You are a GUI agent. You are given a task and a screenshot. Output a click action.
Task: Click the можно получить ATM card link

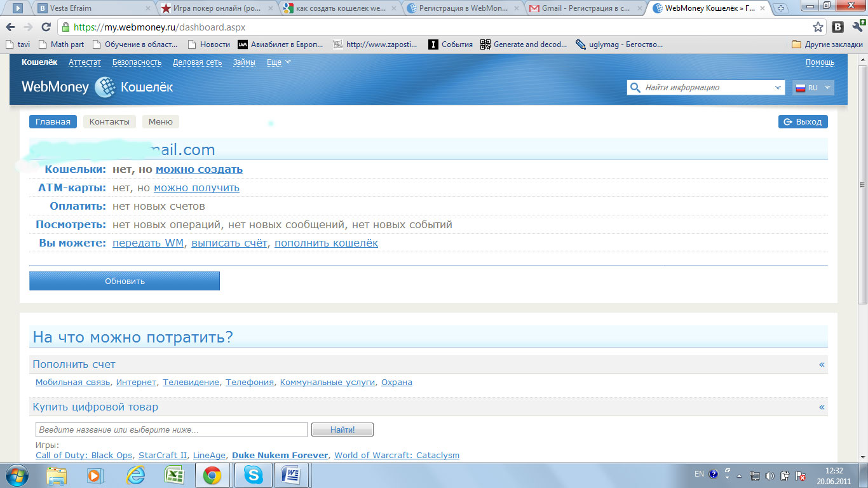pyautogui.click(x=196, y=188)
